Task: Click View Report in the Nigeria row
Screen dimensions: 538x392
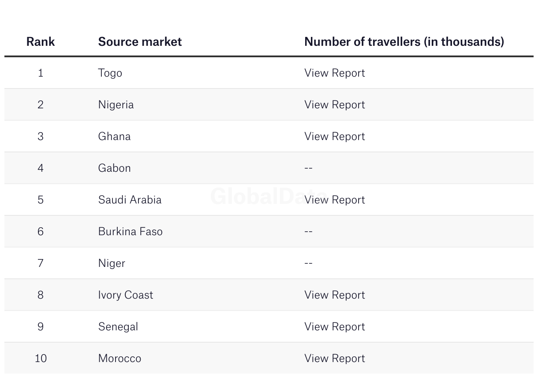Action: [334, 105]
